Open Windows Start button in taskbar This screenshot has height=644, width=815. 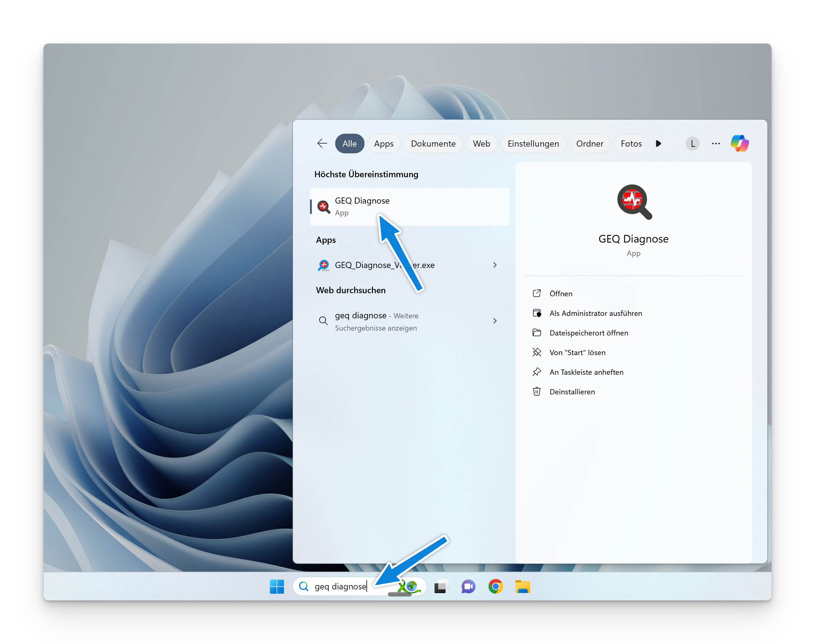pyautogui.click(x=277, y=586)
